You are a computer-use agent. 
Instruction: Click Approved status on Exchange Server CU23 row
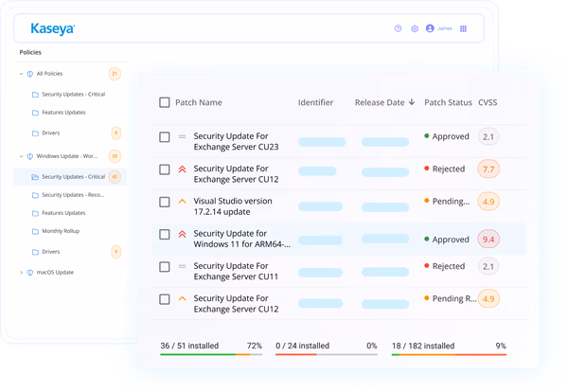pyautogui.click(x=447, y=136)
